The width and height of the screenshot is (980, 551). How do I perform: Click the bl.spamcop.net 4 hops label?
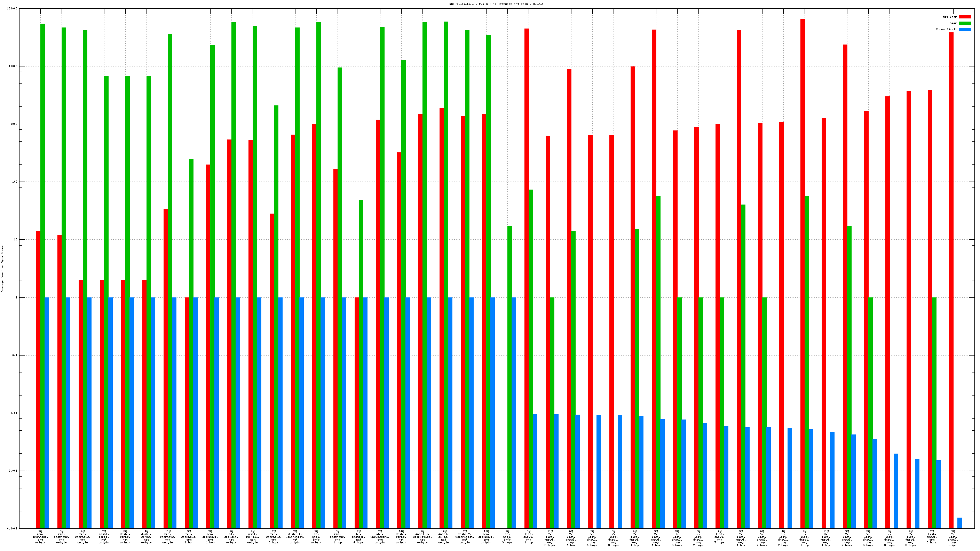(358, 536)
